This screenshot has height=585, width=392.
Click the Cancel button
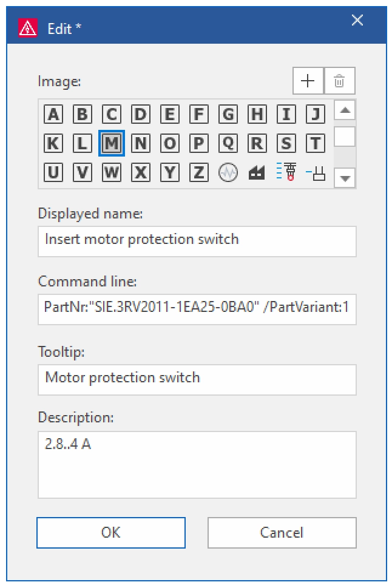click(282, 532)
